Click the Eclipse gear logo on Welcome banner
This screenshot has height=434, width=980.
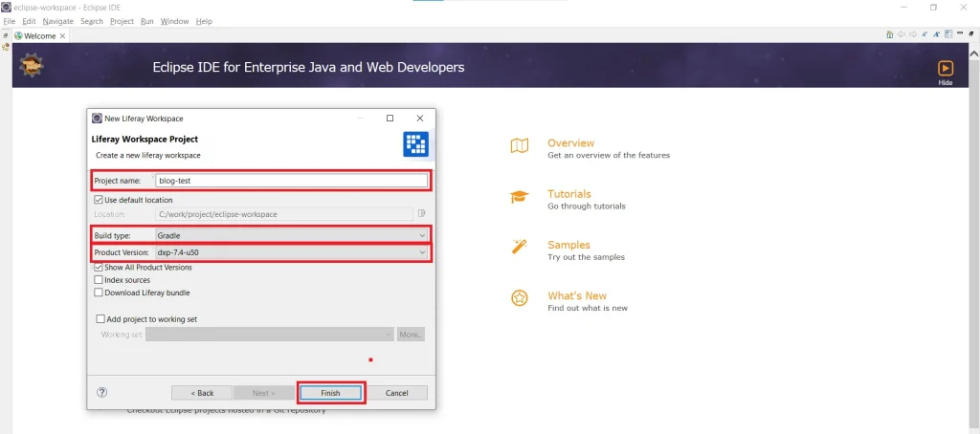coord(31,65)
